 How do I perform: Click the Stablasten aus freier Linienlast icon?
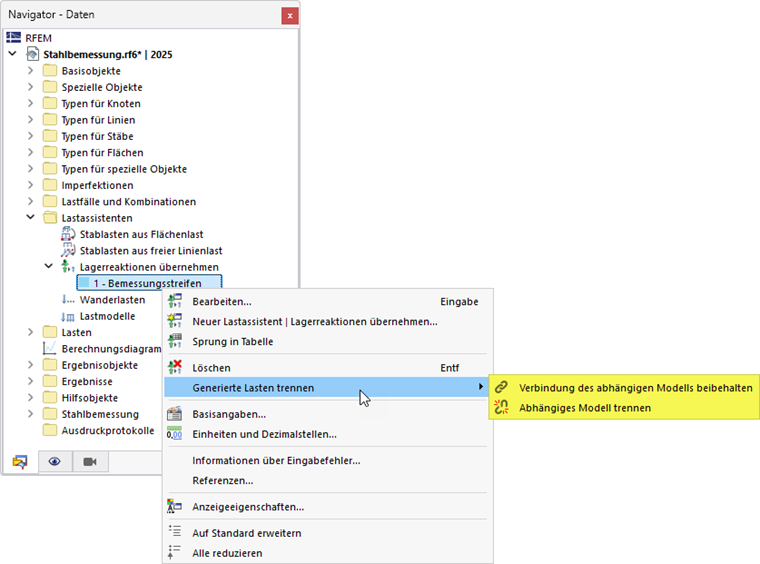pyautogui.click(x=68, y=251)
